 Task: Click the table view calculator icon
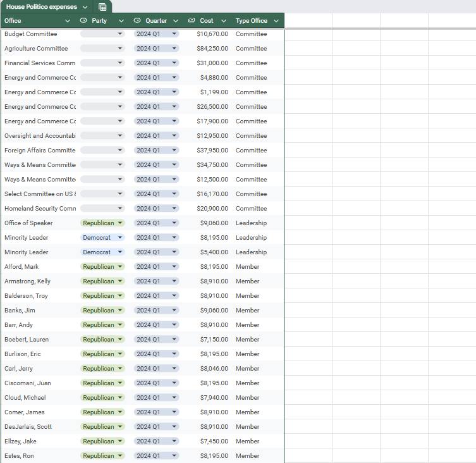(x=102, y=7)
